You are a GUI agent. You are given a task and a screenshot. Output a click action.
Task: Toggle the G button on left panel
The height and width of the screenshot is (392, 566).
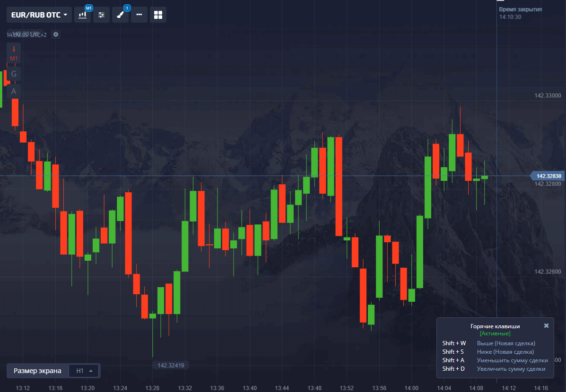point(14,74)
